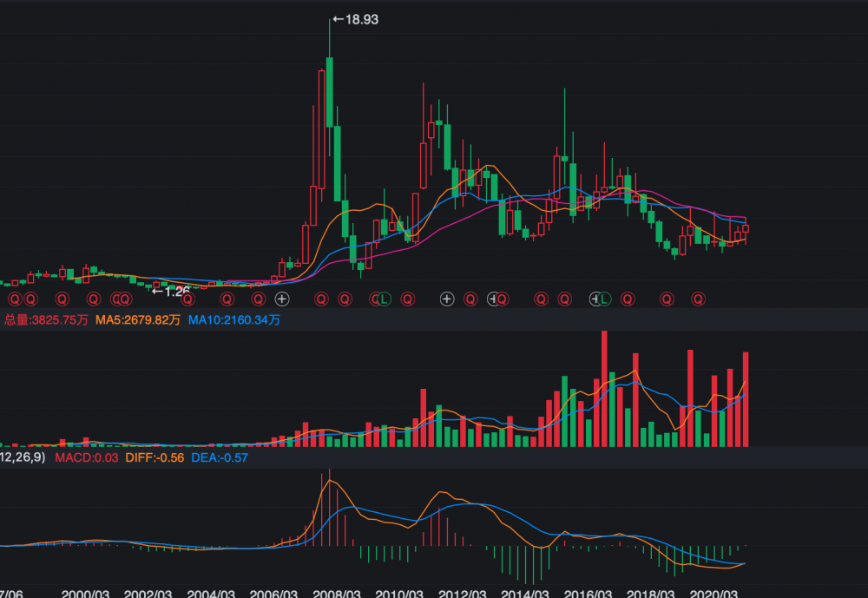
Task: Click the last Q marker on the right
Action: tap(698, 299)
